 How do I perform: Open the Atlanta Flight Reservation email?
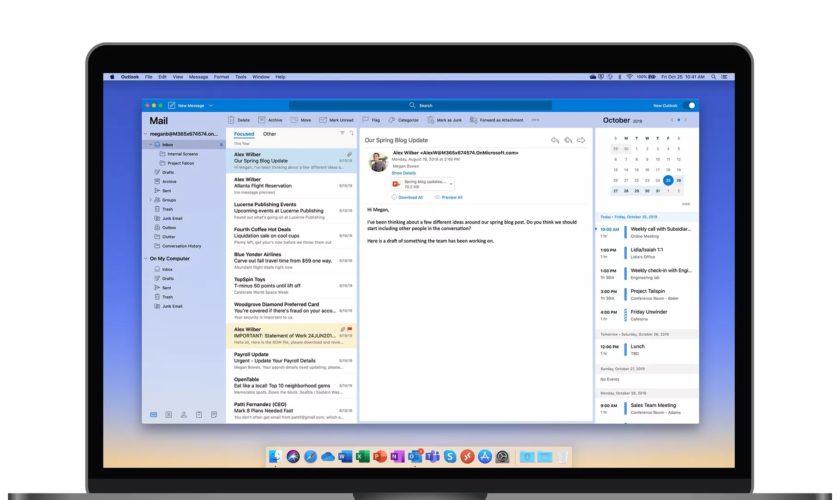coord(292,185)
